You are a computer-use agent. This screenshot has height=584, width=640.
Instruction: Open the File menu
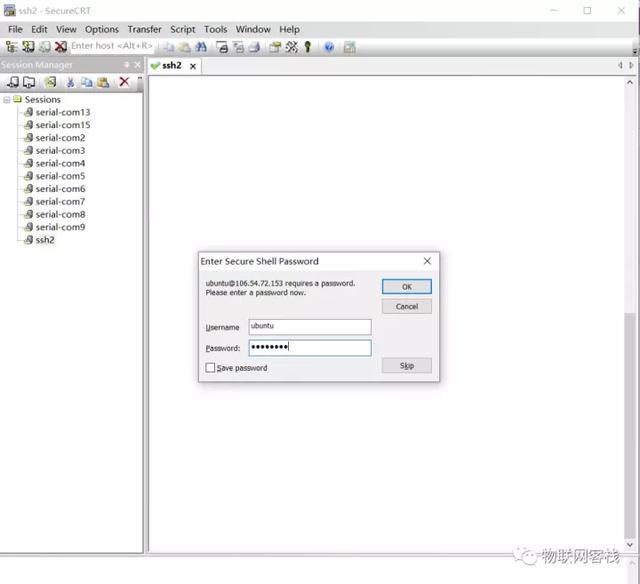point(15,29)
